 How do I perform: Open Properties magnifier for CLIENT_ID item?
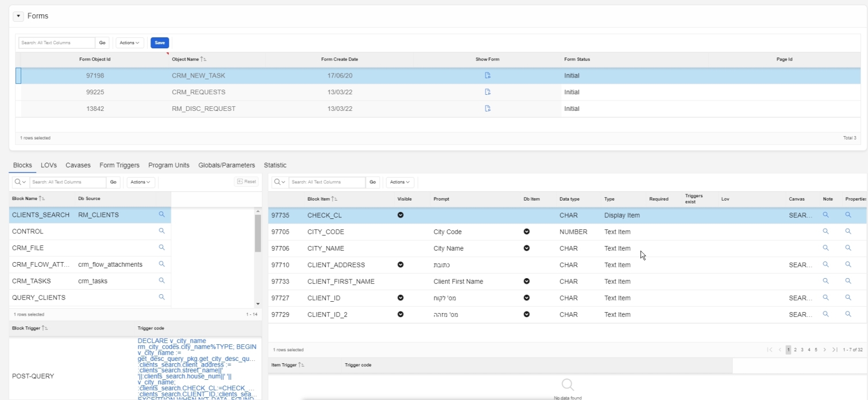pos(847,298)
